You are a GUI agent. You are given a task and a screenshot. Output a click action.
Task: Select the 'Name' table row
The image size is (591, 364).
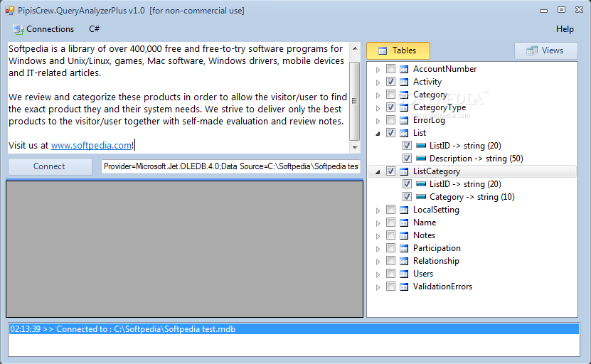click(425, 223)
